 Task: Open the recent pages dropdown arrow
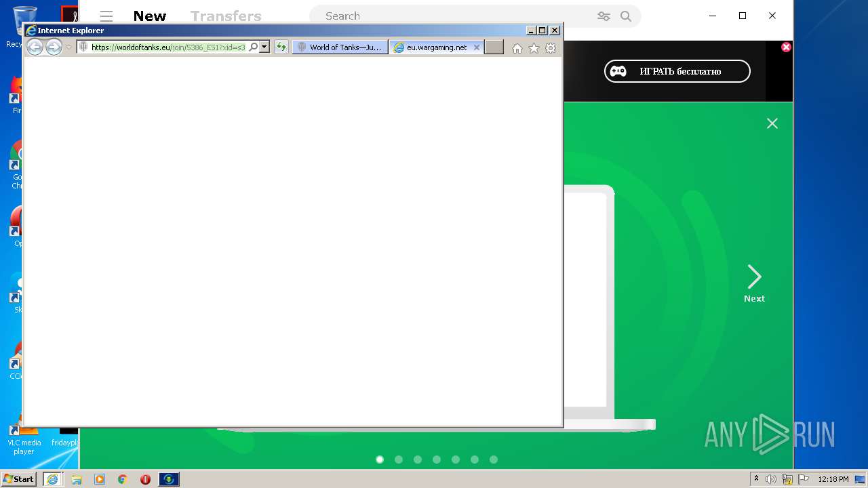coord(68,47)
